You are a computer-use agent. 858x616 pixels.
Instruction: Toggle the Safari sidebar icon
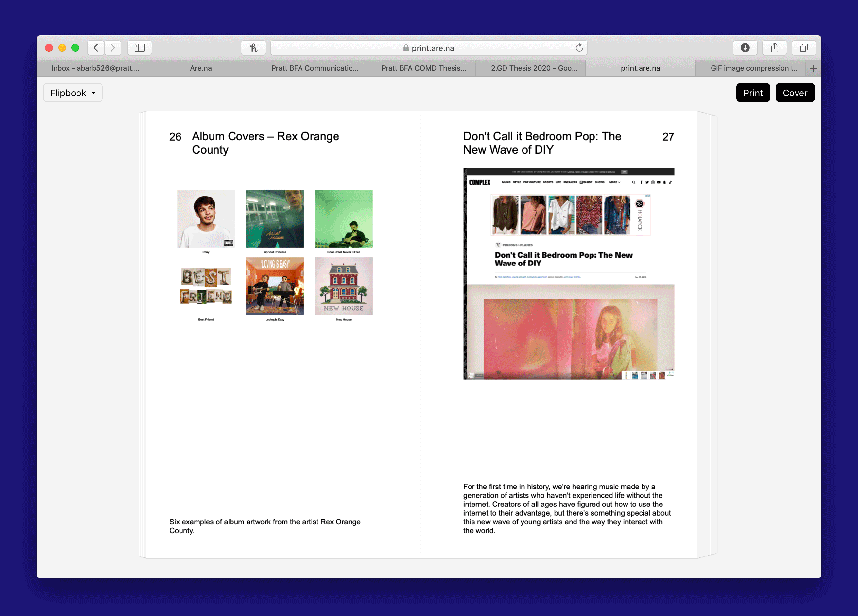pyautogui.click(x=140, y=48)
